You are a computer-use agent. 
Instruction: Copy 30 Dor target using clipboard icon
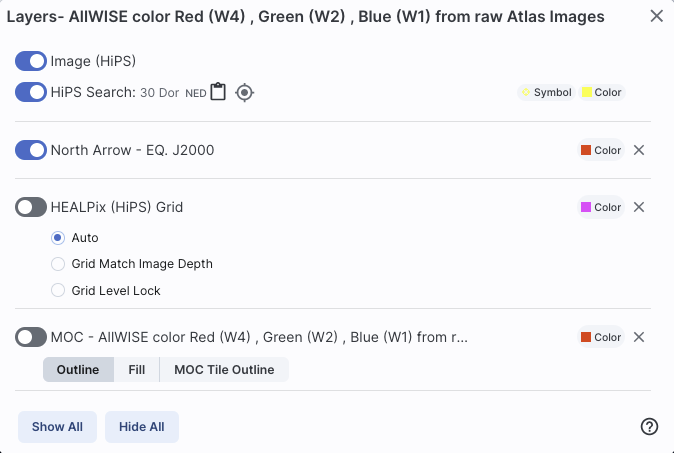[x=218, y=92]
